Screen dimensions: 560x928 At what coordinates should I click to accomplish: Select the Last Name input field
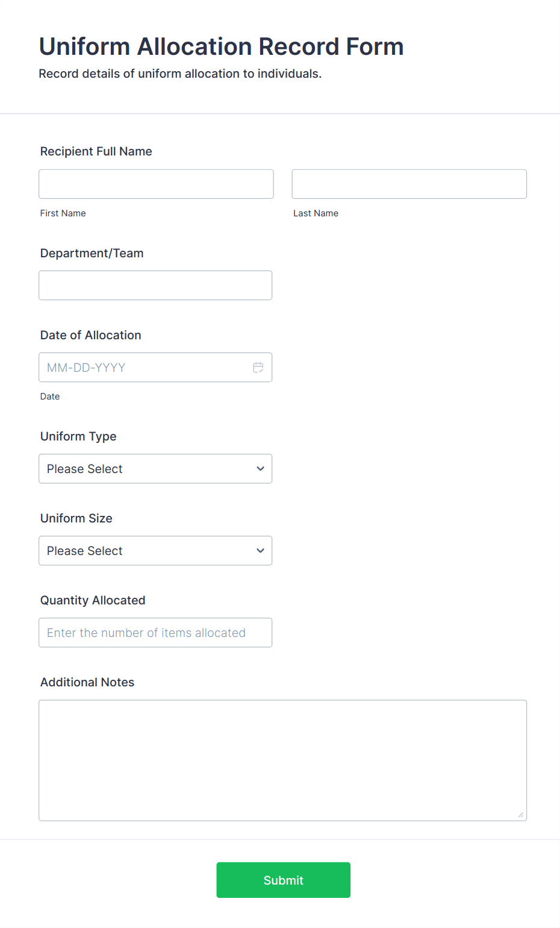pos(409,184)
